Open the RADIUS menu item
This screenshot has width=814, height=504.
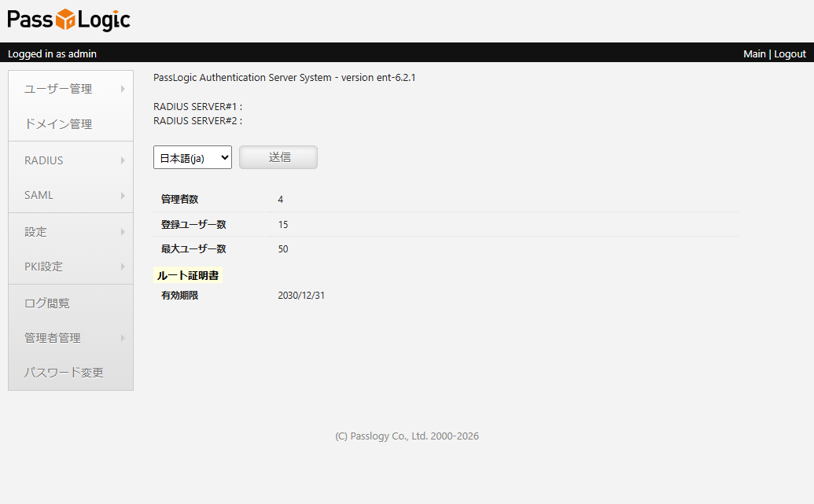point(71,160)
